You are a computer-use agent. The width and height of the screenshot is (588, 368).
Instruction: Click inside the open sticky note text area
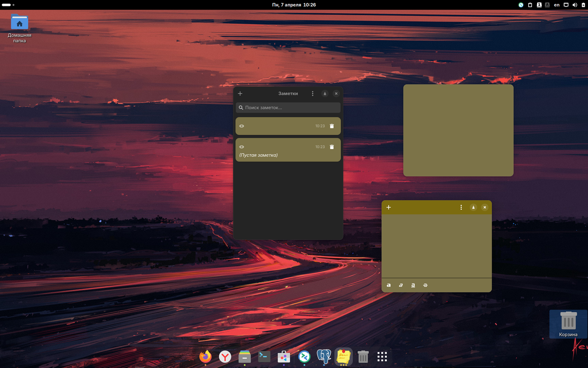(436, 246)
